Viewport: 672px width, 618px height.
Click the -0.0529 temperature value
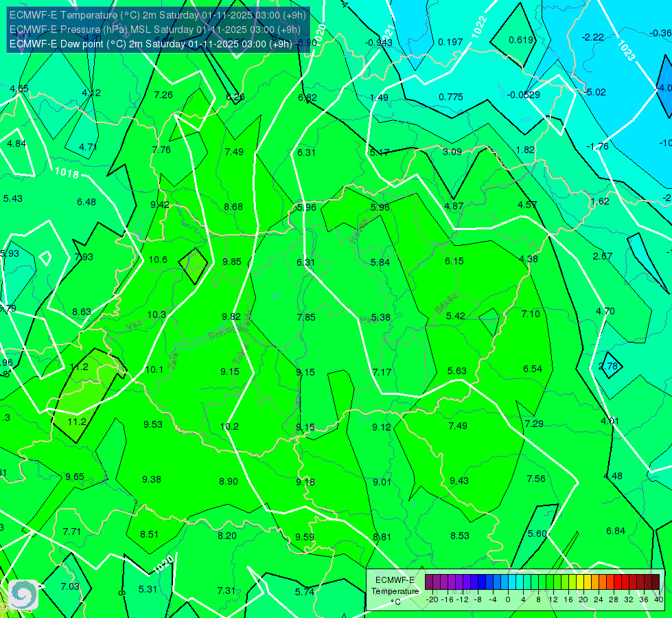523,95
